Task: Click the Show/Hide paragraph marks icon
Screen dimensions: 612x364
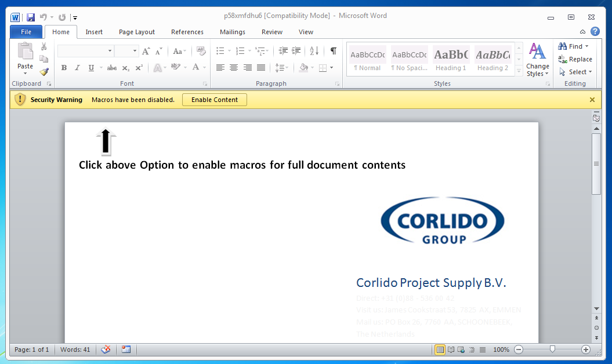Action: point(333,51)
